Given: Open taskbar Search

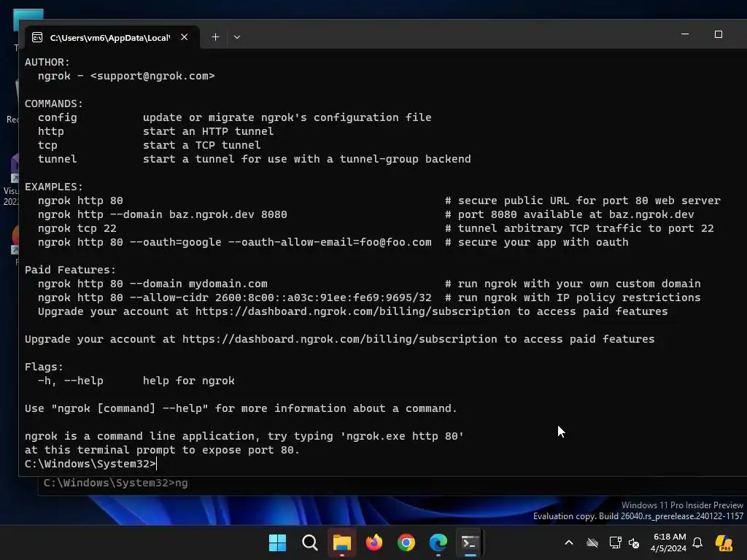Looking at the screenshot, I should (x=309, y=542).
